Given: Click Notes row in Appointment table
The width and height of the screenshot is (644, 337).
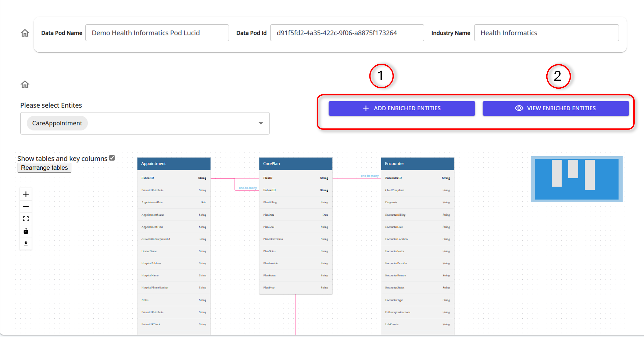Looking at the screenshot, I should 174,300.
